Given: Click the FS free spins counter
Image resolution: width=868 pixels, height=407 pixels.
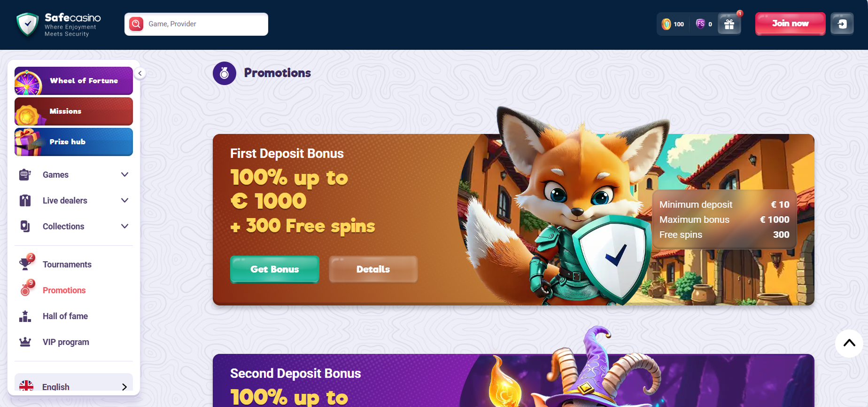Looking at the screenshot, I should 704,24.
